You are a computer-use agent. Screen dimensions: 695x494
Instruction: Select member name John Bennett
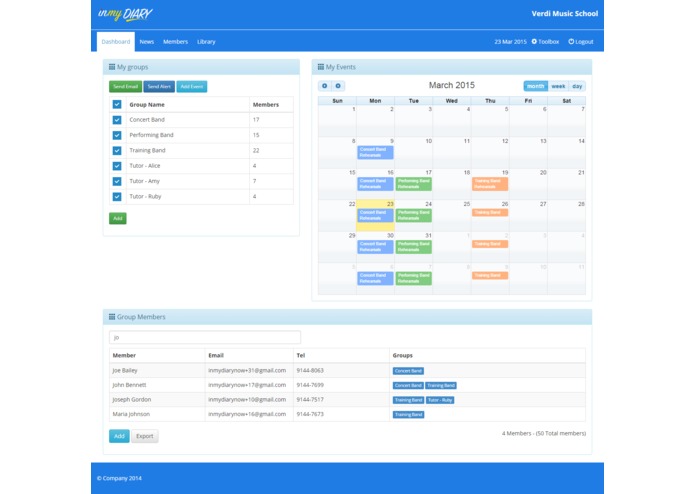[x=129, y=385]
